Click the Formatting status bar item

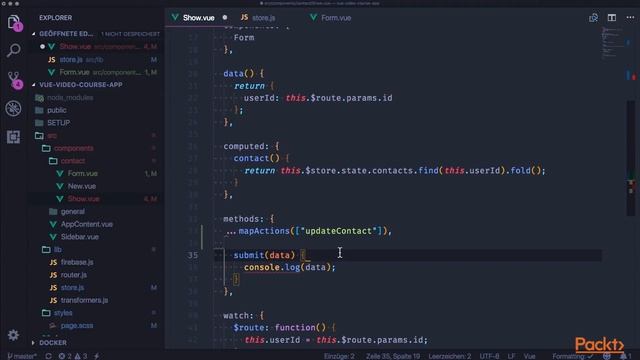[573, 356]
